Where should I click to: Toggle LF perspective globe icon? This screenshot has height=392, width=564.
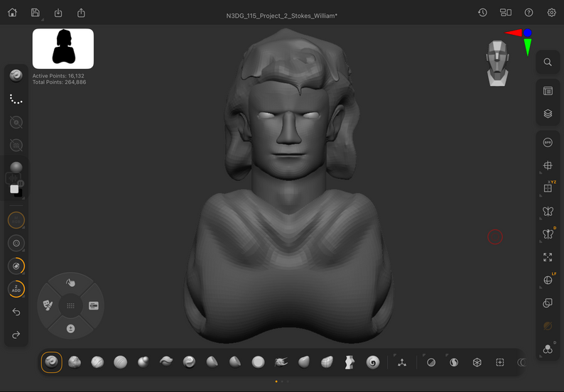coord(548,281)
